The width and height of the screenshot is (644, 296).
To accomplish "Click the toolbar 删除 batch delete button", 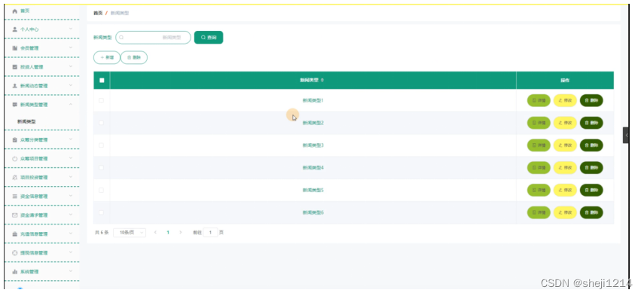I will 134,58.
